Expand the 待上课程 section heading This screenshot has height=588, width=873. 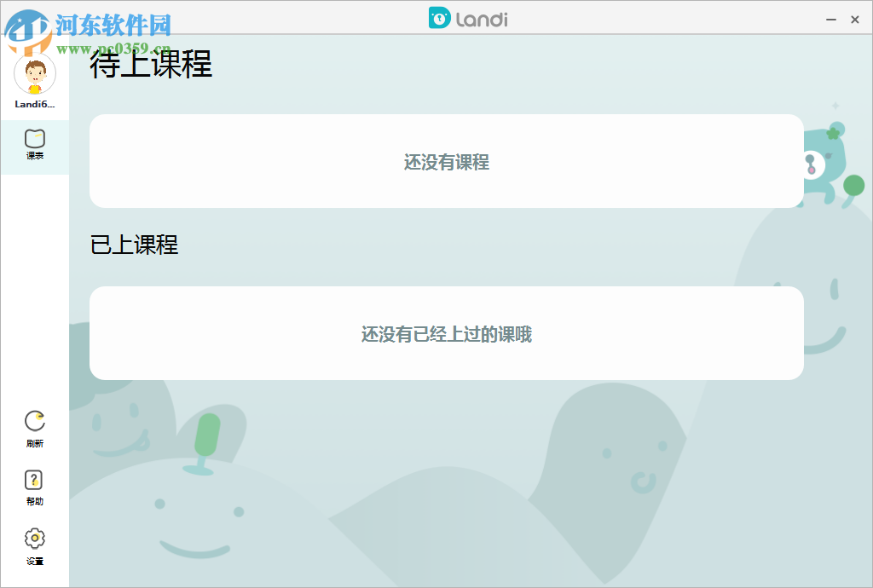click(x=147, y=66)
